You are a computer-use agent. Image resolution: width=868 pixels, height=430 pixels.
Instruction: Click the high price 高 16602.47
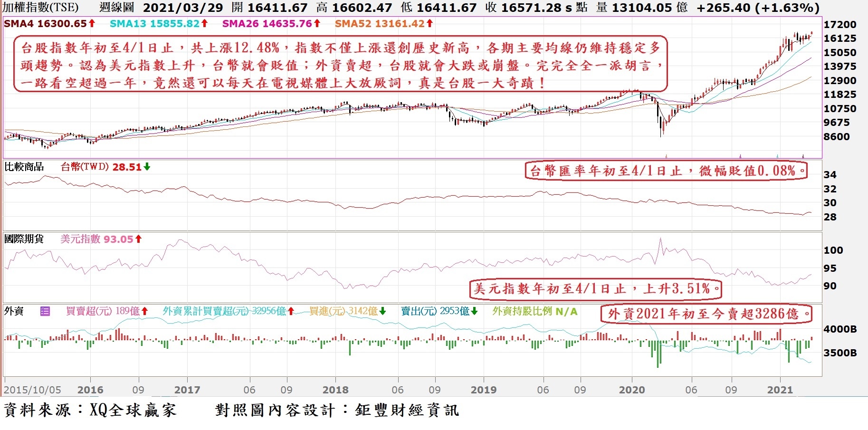pos(354,8)
